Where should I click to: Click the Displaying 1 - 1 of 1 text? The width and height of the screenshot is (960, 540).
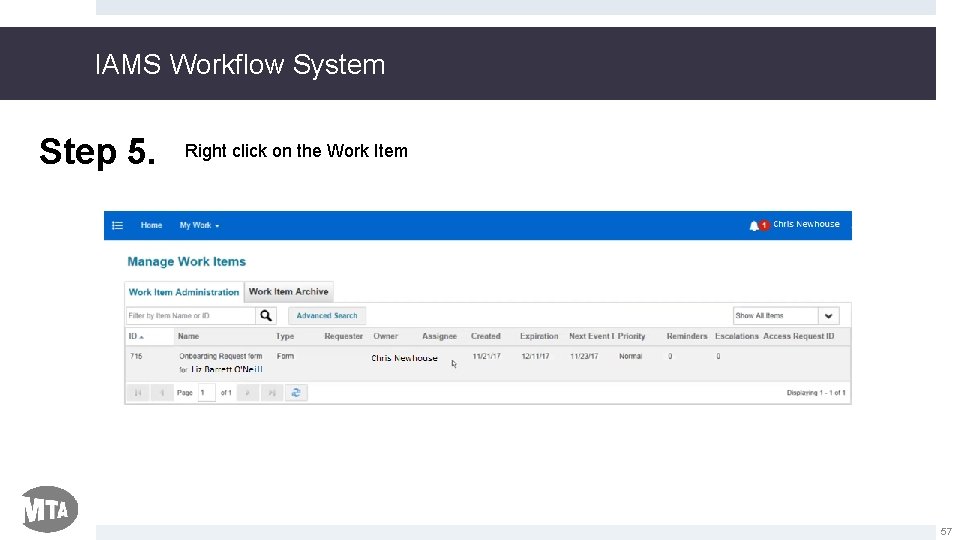coord(816,393)
